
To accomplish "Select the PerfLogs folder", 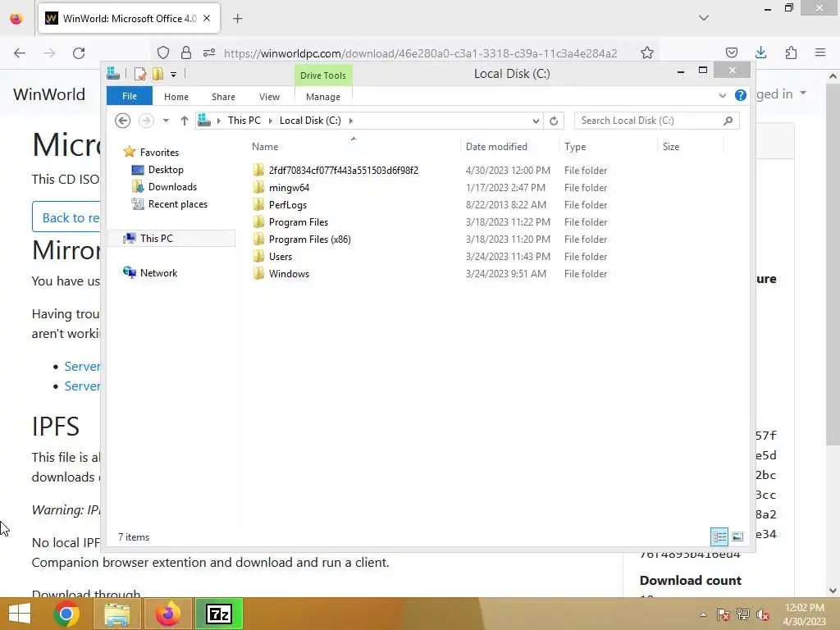I will click(x=288, y=204).
